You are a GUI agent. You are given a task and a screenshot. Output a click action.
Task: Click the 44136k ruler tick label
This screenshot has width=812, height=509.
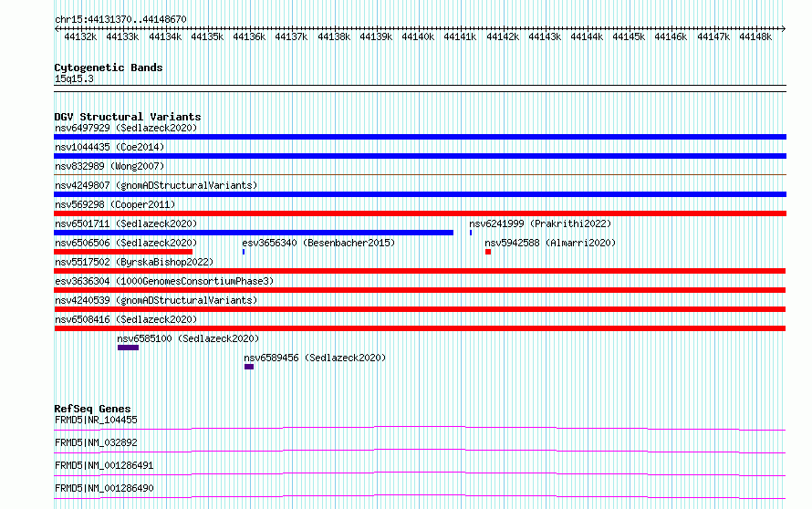[x=249, y=36]
